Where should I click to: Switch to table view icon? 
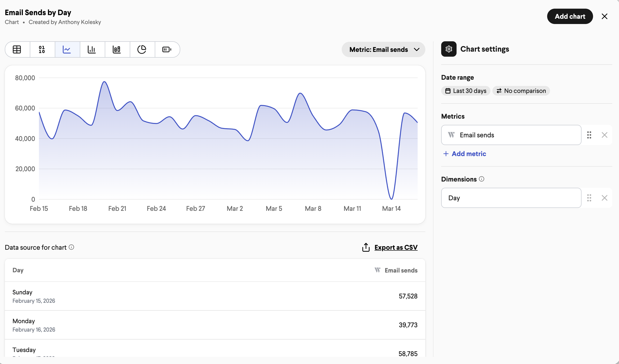(17, 49)
